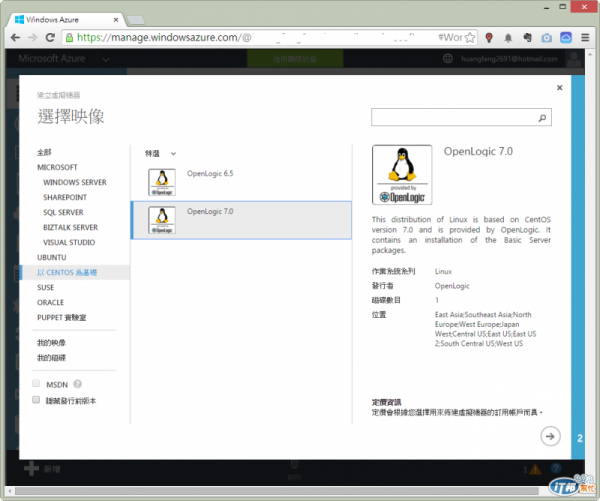Click the Microsoft Azure logo text
The height and width of the screenshot is (501, 600).
(52, 59)
